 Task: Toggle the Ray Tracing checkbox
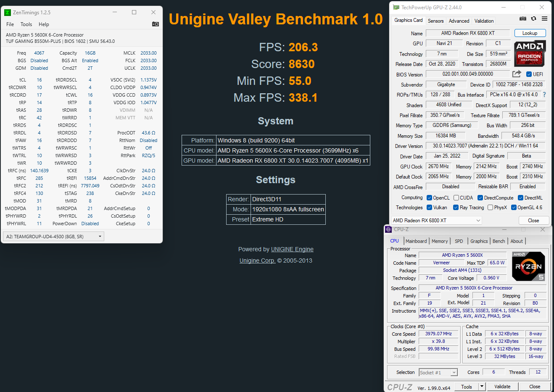pos(456,208)
